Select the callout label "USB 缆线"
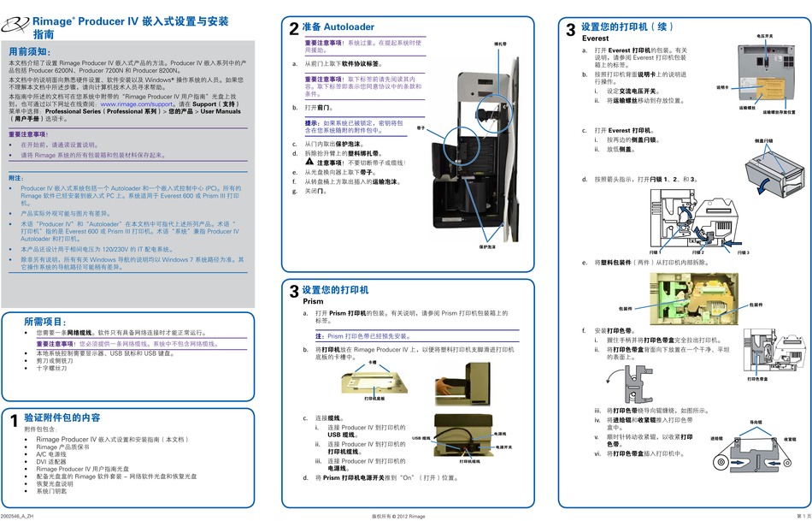812x521 pixels. point(421,438)
